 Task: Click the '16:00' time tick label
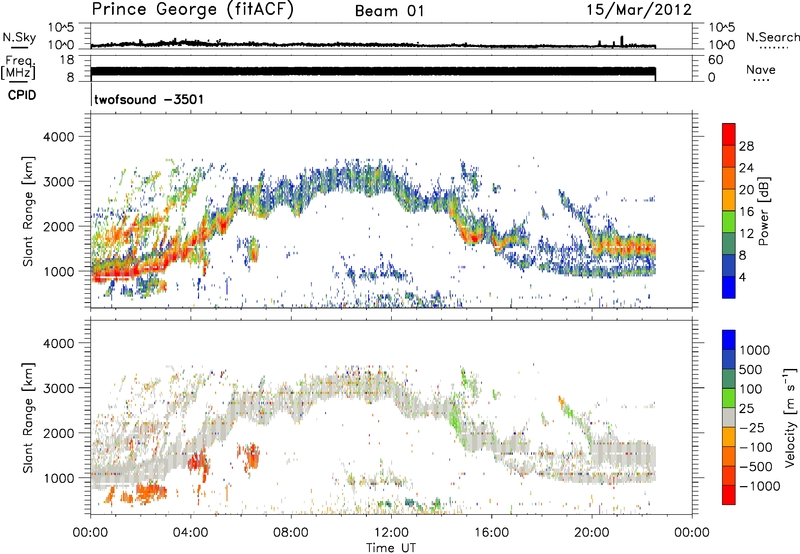point(491,533)
